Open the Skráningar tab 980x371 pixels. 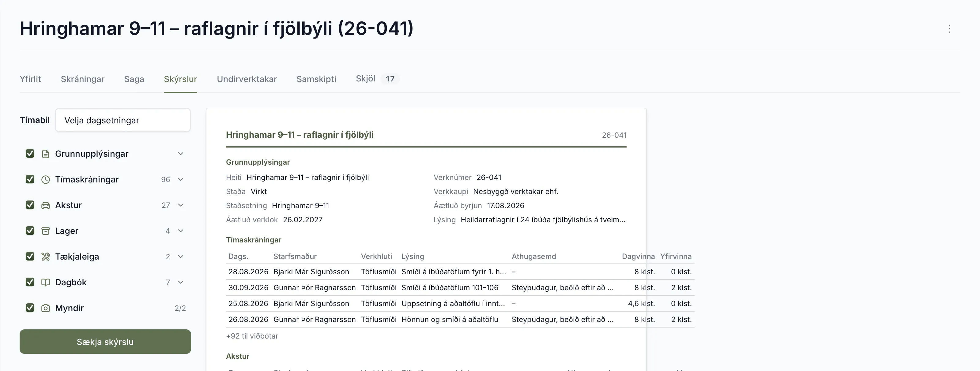click(x=83, y=79)
